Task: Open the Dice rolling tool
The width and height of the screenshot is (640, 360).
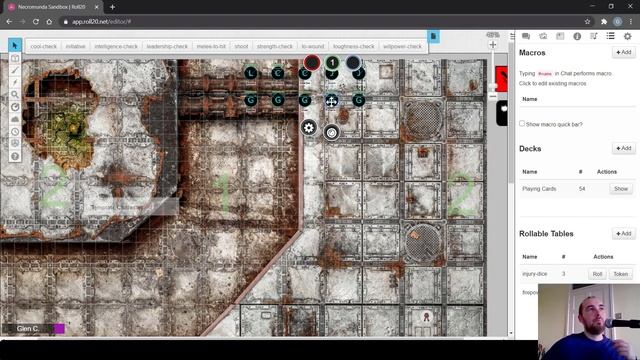Action: (15, 143)
